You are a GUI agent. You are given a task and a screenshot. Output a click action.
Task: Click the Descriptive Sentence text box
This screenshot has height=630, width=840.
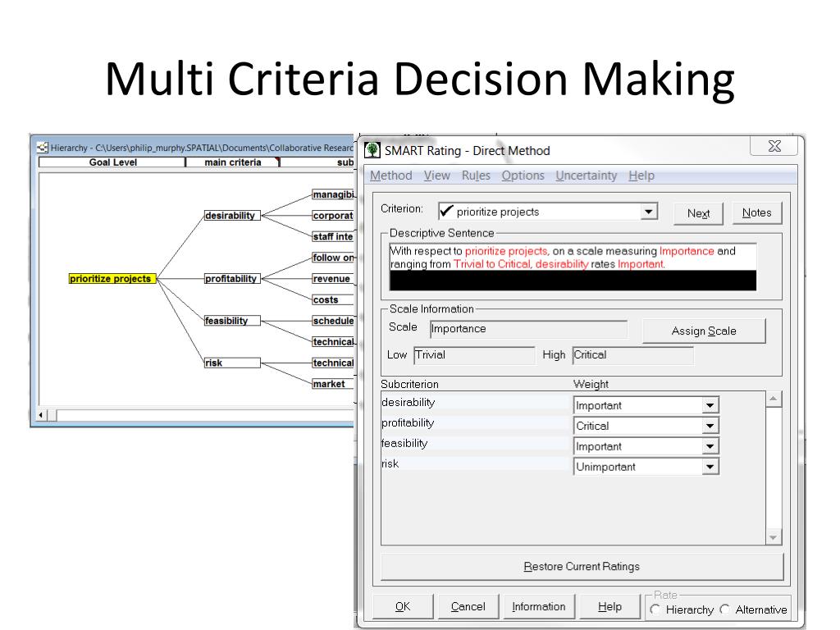point(573,267)
